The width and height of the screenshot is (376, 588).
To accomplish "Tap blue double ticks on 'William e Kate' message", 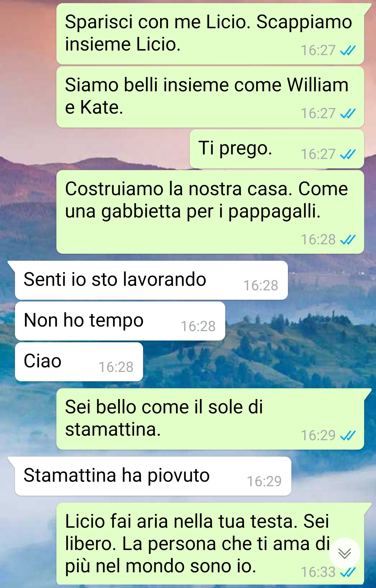I will pos(348,114).
